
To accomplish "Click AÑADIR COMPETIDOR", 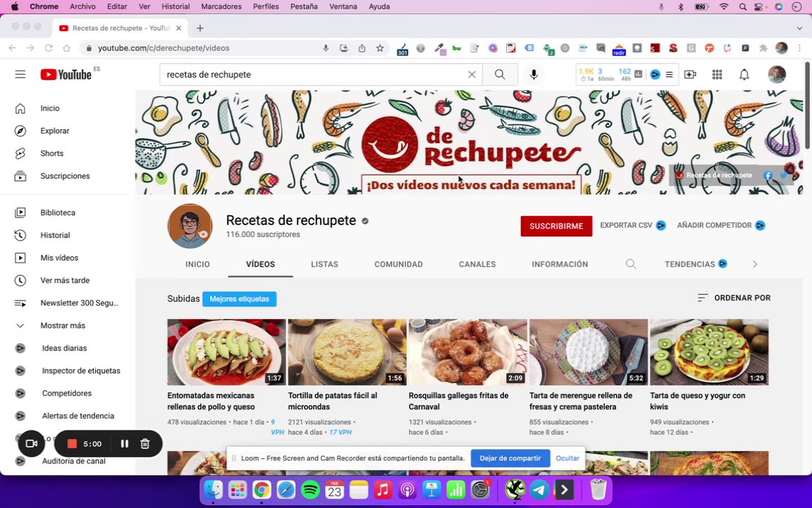I will 721,226.
